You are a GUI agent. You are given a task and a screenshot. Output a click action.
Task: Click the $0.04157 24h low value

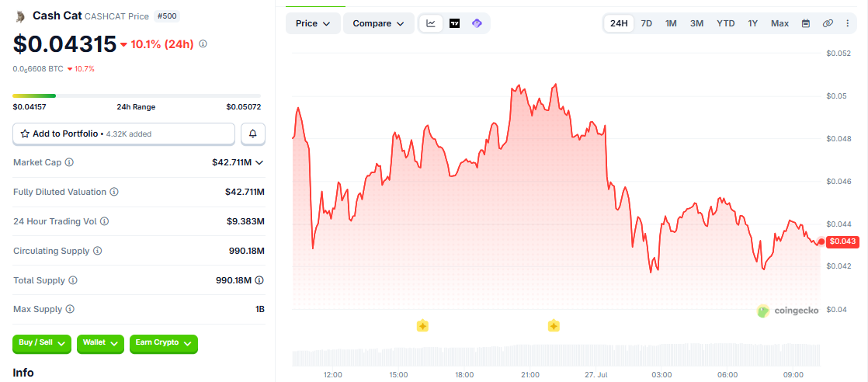[30, 107]
